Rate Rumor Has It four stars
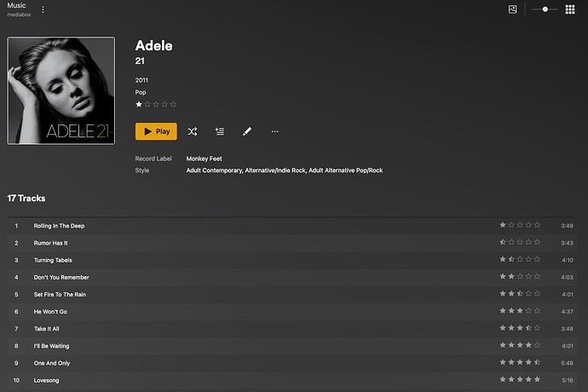 click(x=528, y=243)
